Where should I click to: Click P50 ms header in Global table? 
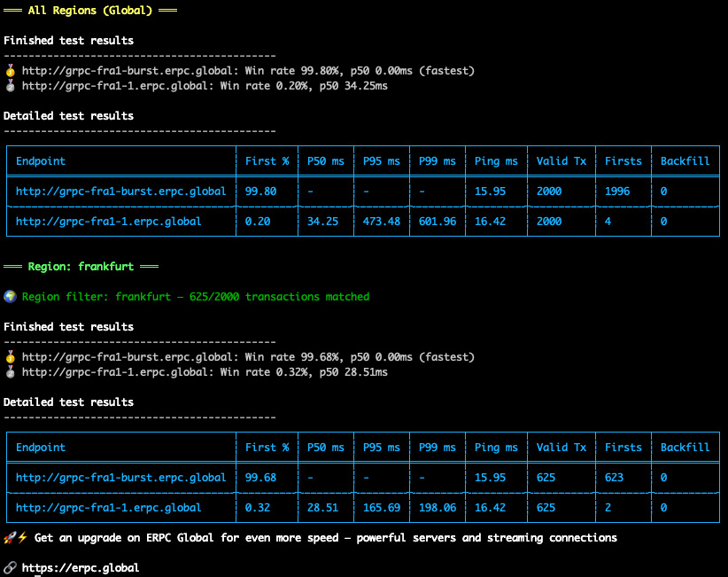click(x=325, y=161)
